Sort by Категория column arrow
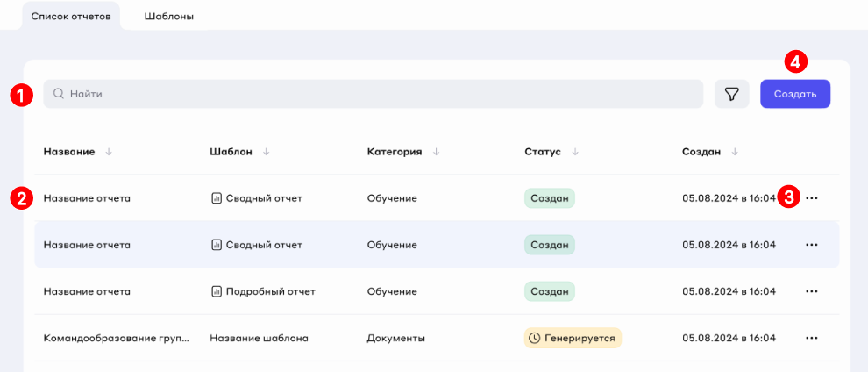 click(x=436, y=152)
